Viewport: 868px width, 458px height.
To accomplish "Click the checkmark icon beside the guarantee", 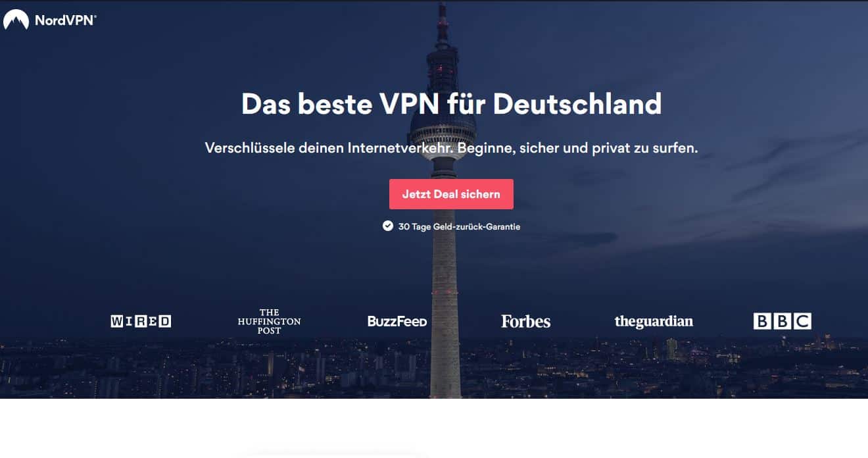I will click(388, 226).
